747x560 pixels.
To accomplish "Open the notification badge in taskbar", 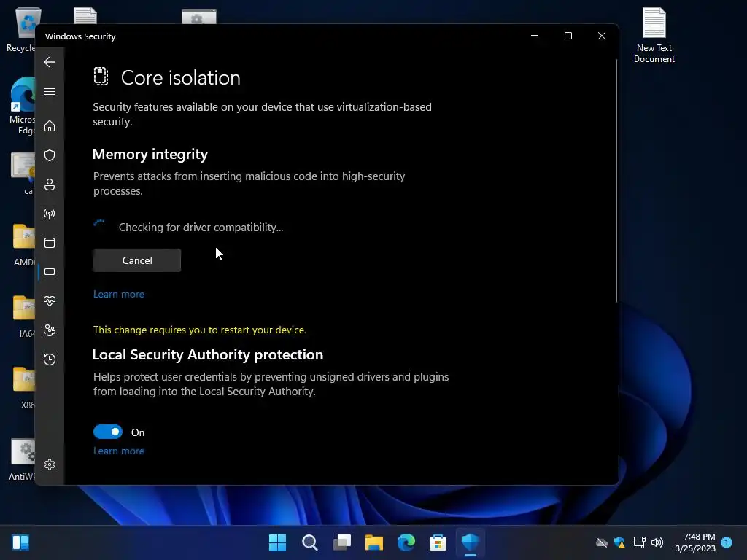I will point(727,542).
